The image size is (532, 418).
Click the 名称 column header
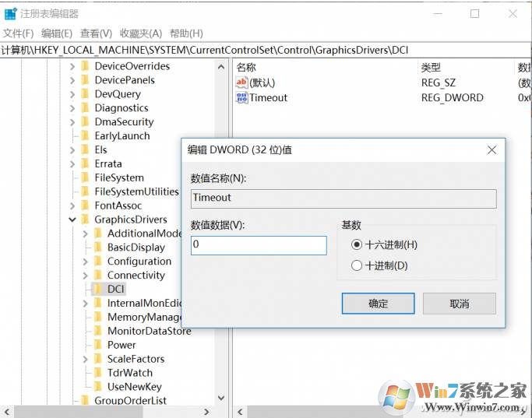246,67
